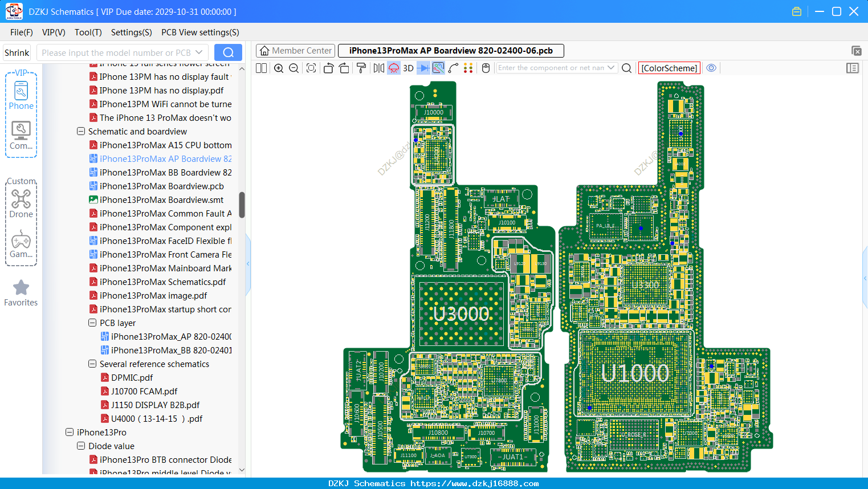Click the zoom out magnifier icon
This screenshot has width=868, height=489.
tap(294, 68)
